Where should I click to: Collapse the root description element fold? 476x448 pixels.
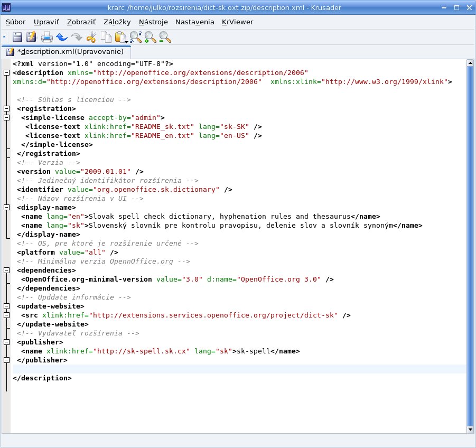[x=6, y=73]
